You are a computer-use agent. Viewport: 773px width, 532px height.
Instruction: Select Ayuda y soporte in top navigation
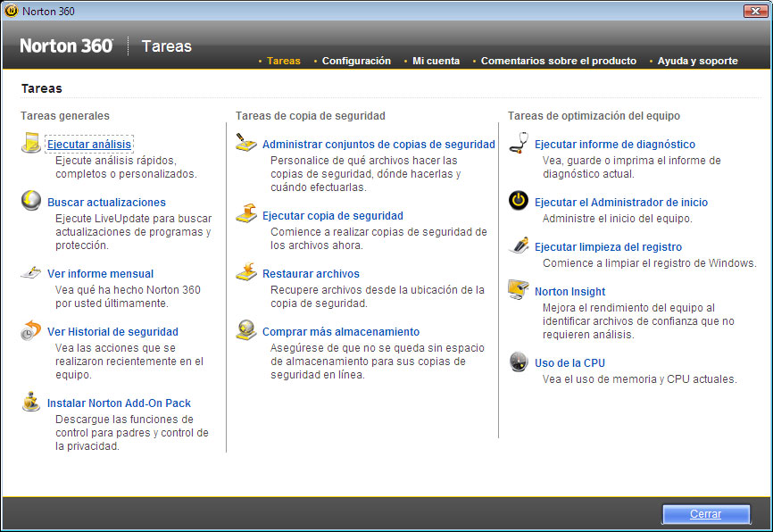tap(697, 62)
